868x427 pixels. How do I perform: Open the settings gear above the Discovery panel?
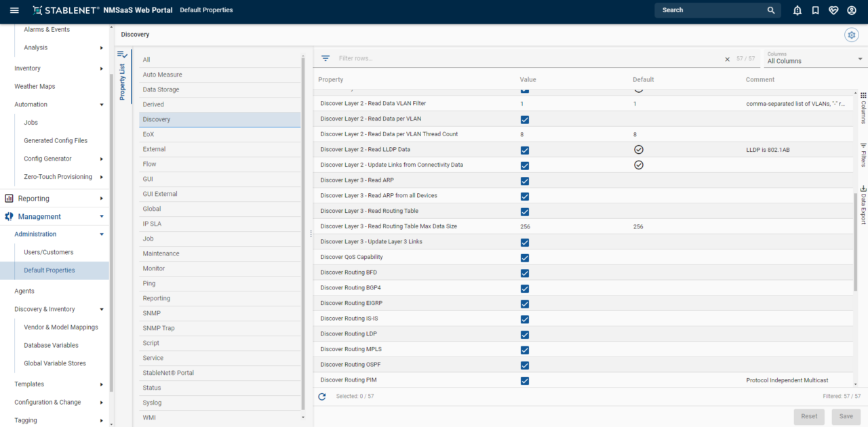pos(852,35)
